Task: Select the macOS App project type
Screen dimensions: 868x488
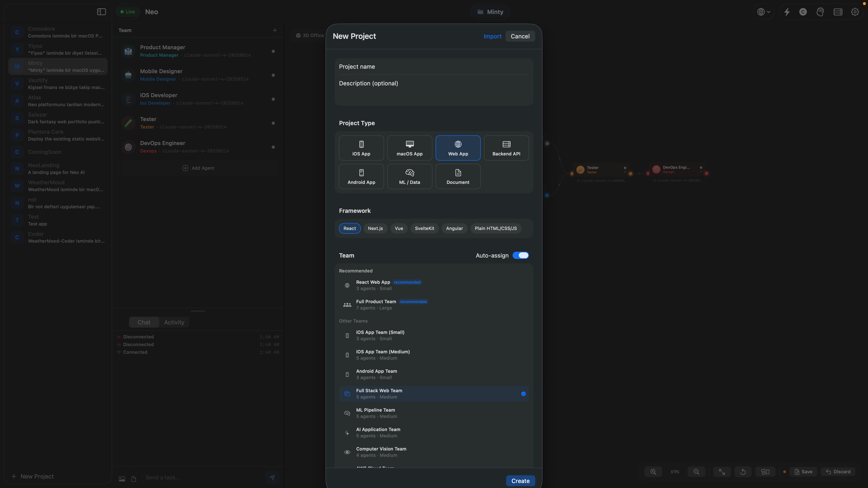Action: [x=409, y=148]
